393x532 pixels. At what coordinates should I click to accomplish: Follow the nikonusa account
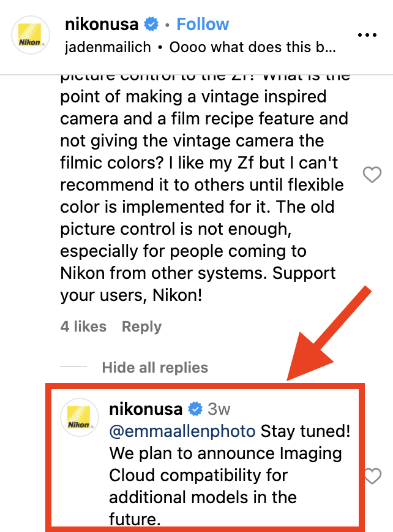203,25
